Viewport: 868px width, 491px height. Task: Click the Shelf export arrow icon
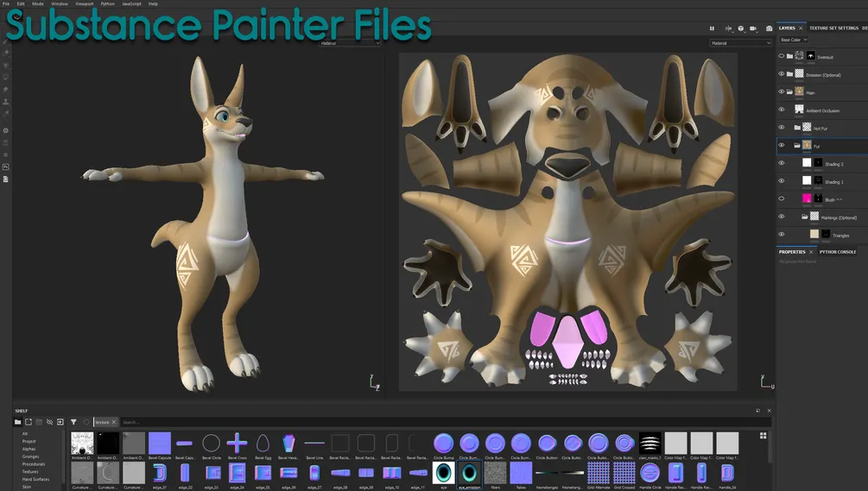click(60, 422)
